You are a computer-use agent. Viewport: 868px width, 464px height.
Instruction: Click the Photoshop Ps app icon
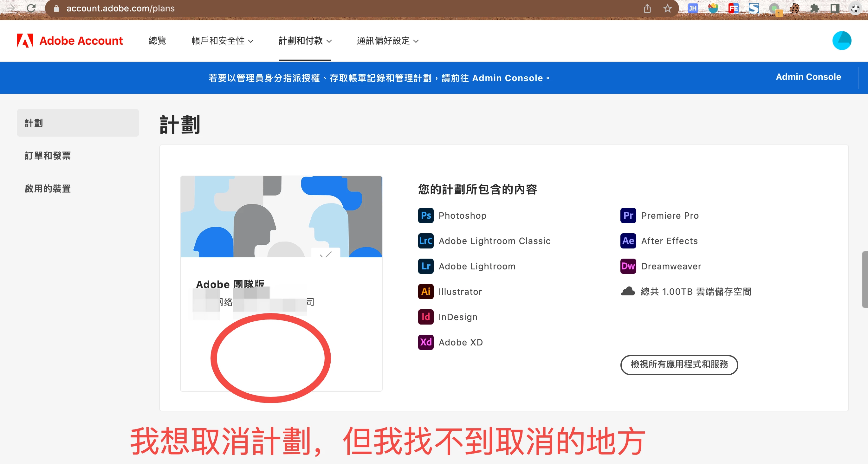[425, 215]
